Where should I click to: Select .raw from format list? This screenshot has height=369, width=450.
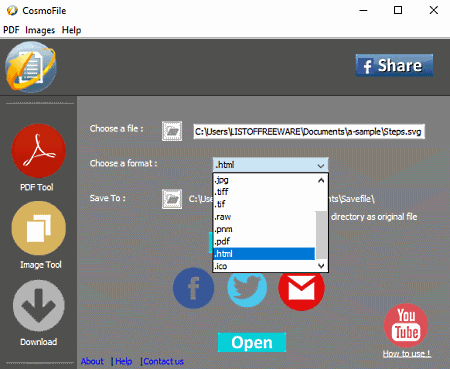coord(264,217)
